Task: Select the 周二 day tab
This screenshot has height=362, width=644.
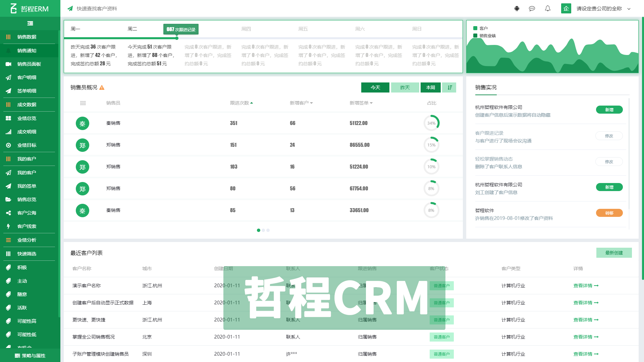Action: [x=132, y=29]
